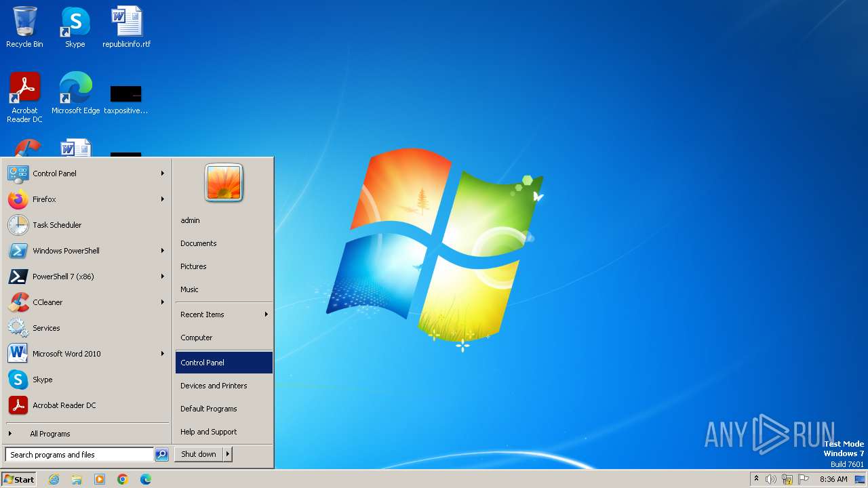Expand Firefox jump list arrow

pos(163,199)
